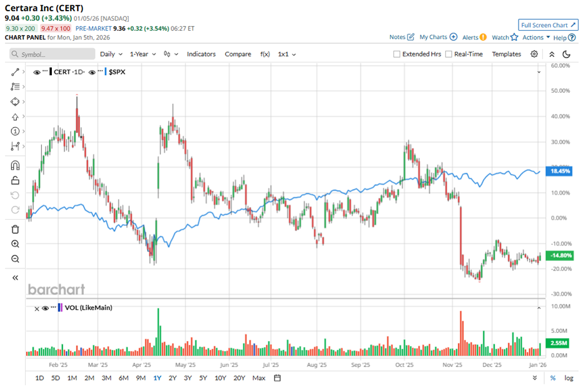Remove the VOL indicator pane

pyautogui.click(x=37, y=309)
